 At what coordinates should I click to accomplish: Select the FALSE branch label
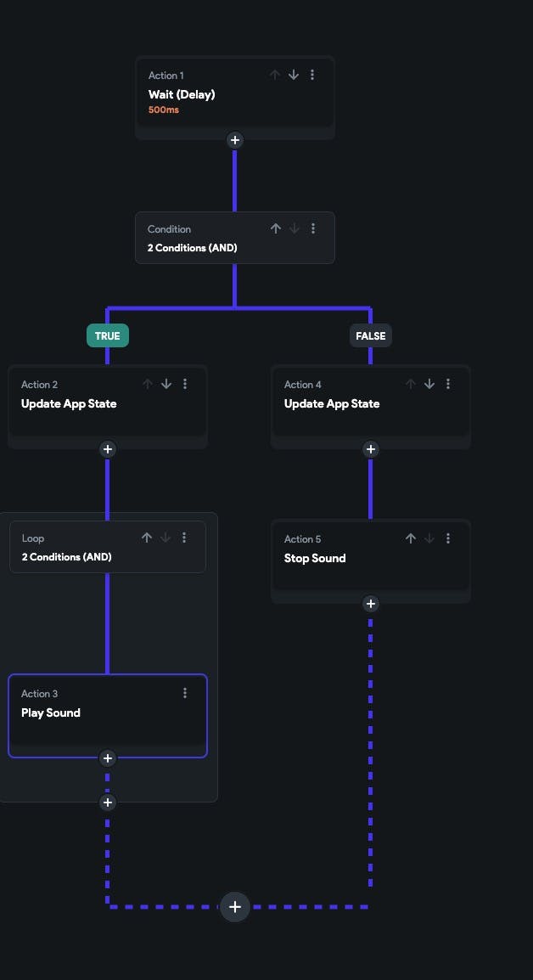[370, 335]
